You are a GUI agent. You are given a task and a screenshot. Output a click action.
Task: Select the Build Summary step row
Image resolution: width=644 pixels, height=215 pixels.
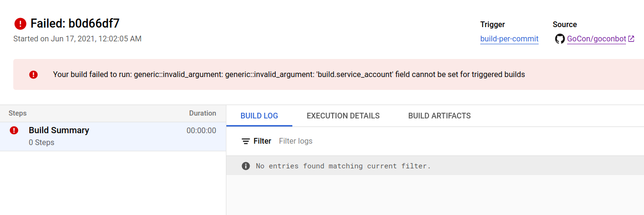(112, 137)
